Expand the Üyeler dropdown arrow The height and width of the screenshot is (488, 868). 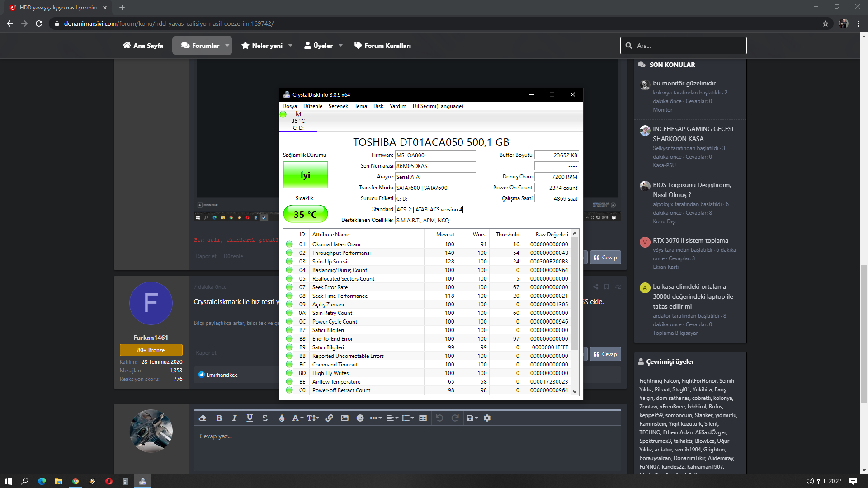340,46
